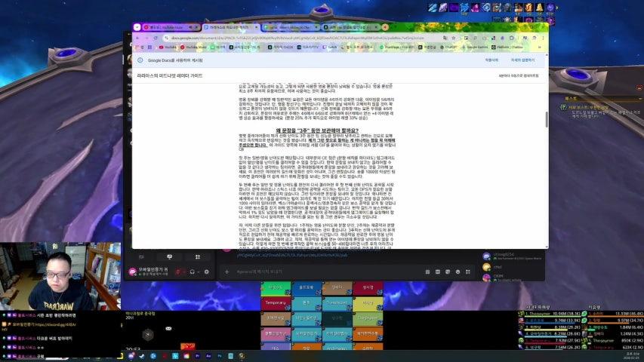This screenshot has width=644, height=362.
Task: Mute the Discord microphone
Action: click(x=178, y=271)
